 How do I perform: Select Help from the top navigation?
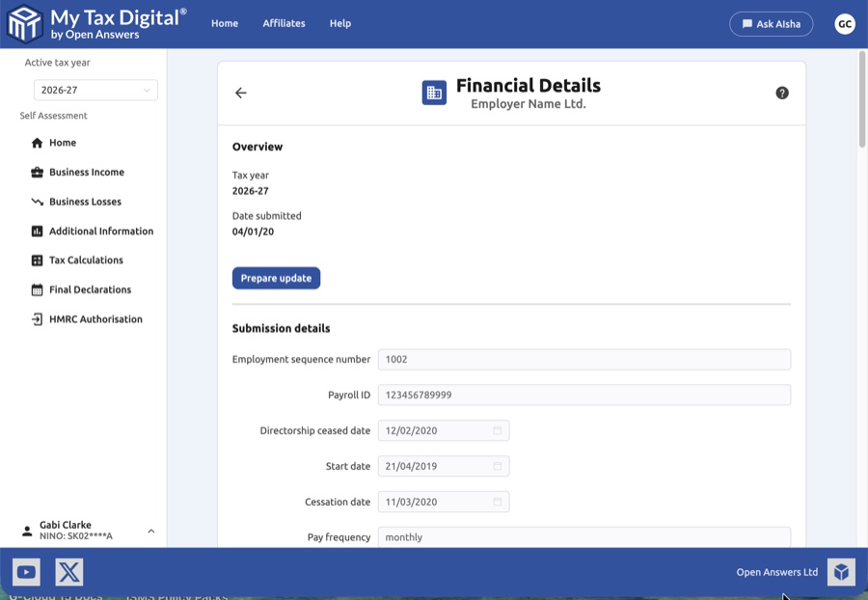point(339,23)
